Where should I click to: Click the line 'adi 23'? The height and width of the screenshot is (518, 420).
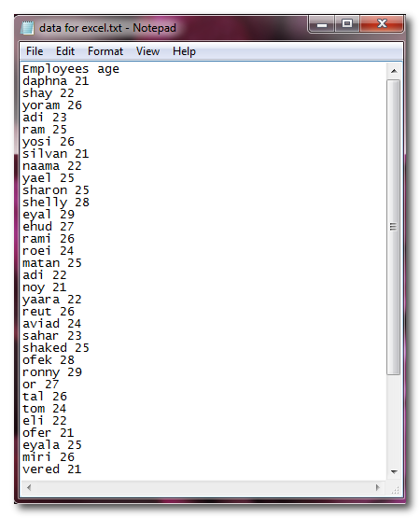pyautogui.click(x=44, y=118)
